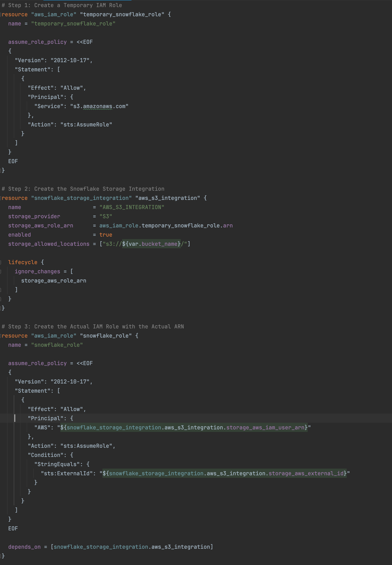This screenshot has width=392, height=565.
Task: Click the comment "# Step 3: Create the Actual IAM Role with the Actual ARN"
Action: (93, 327)
